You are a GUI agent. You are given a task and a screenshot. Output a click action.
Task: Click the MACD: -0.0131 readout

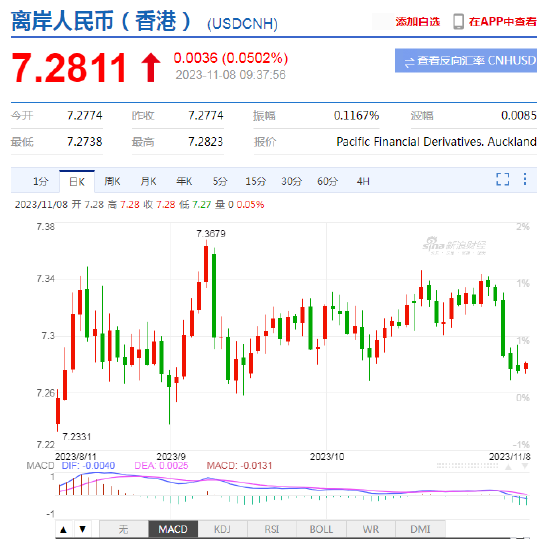239,466
